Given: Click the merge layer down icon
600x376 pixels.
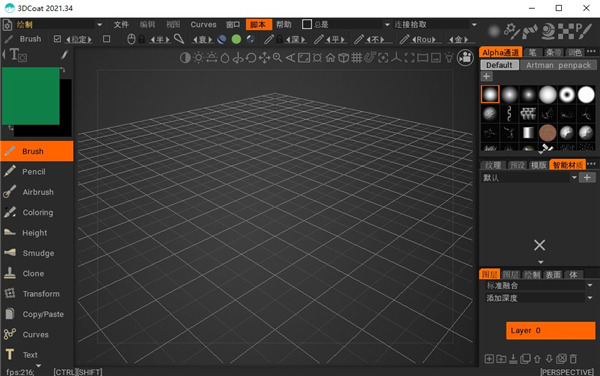Looking at the screenshot, I should pyautogui.click(x=514, y=359).
